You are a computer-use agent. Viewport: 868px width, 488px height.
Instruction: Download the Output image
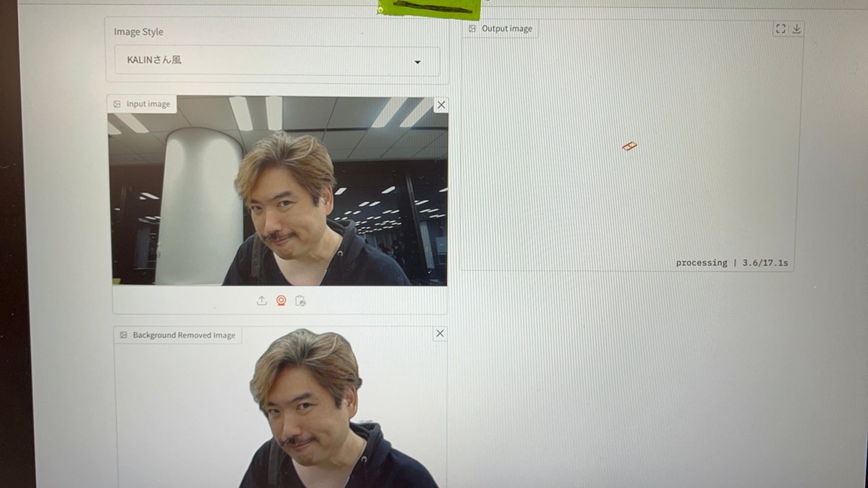pos(796,29)
